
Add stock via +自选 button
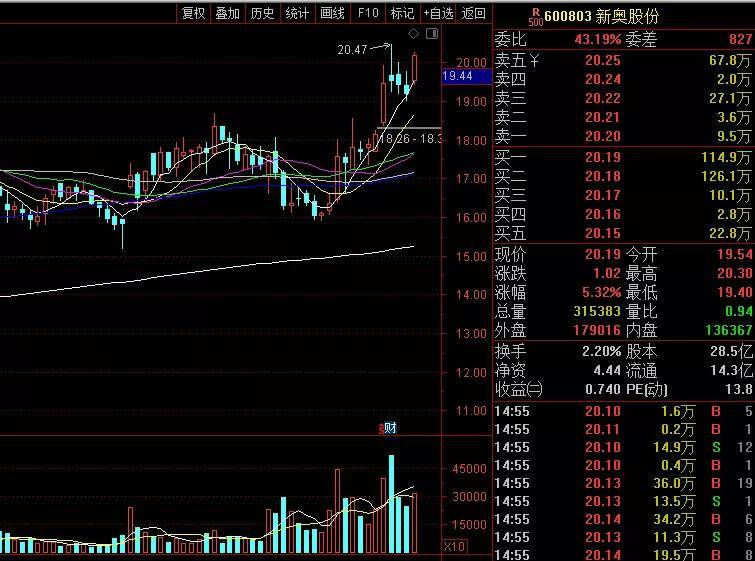[438, 13]
